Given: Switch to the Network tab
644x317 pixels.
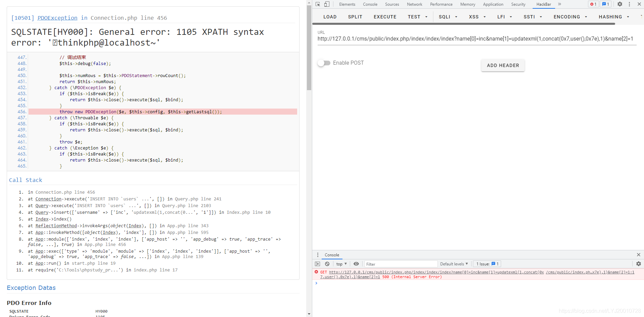Looking at the screenshot, I should point(415,4).
